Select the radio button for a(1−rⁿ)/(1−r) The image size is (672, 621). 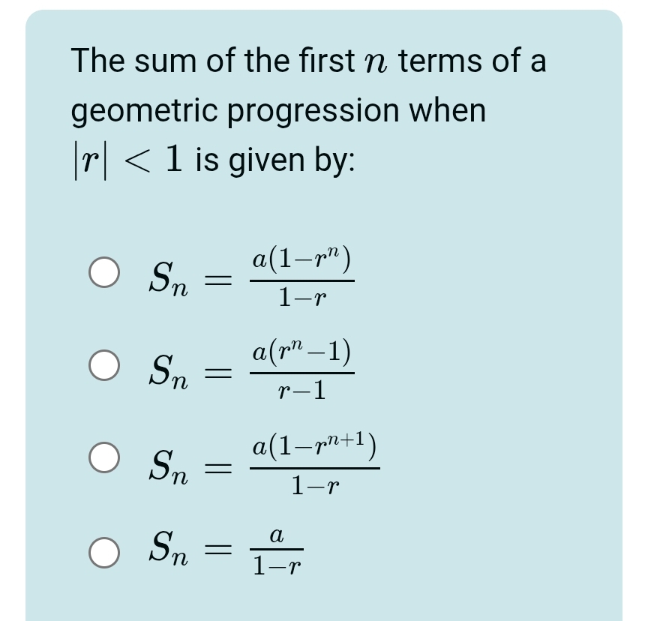pyautogui.click(x=104, y=274)
